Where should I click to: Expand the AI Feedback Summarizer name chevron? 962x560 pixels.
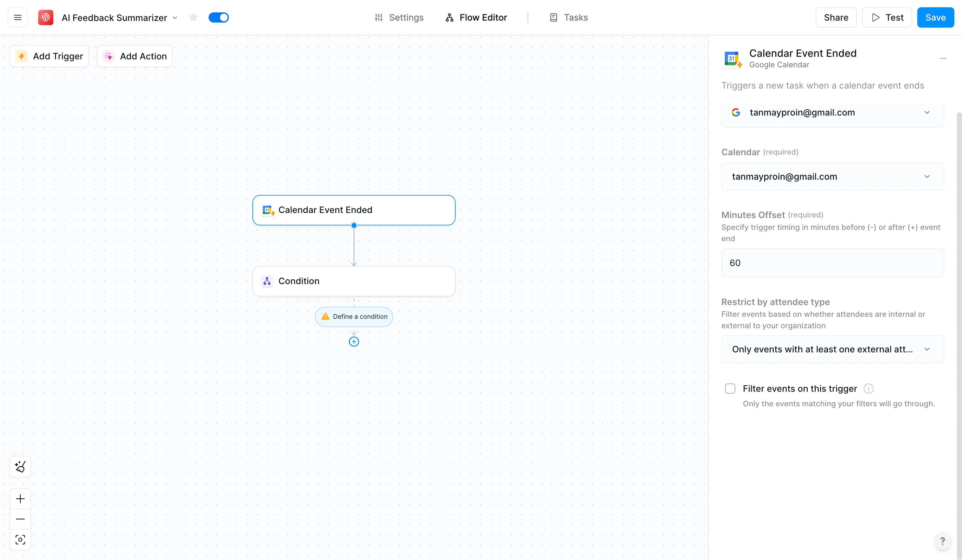[175, 18]
